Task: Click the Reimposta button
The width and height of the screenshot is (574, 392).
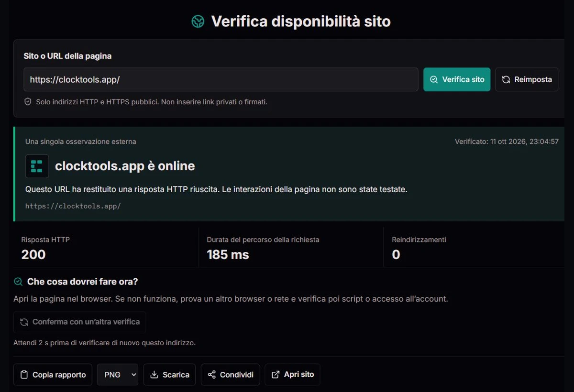Action: coord(527,79)
